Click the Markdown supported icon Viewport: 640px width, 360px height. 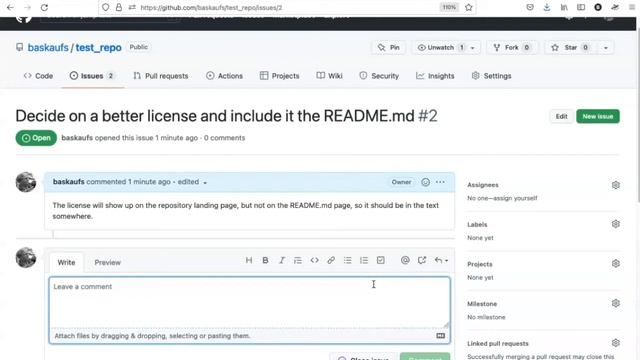point(440,336)
